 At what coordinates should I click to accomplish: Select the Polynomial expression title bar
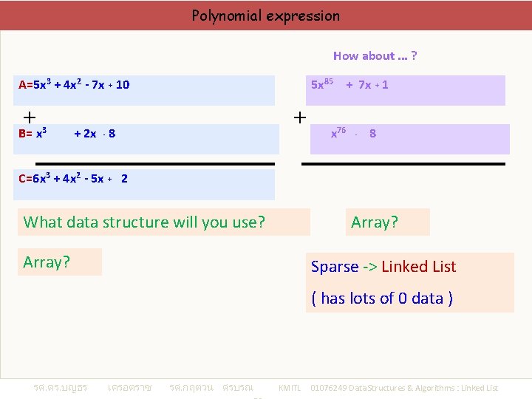click(266, 16)
